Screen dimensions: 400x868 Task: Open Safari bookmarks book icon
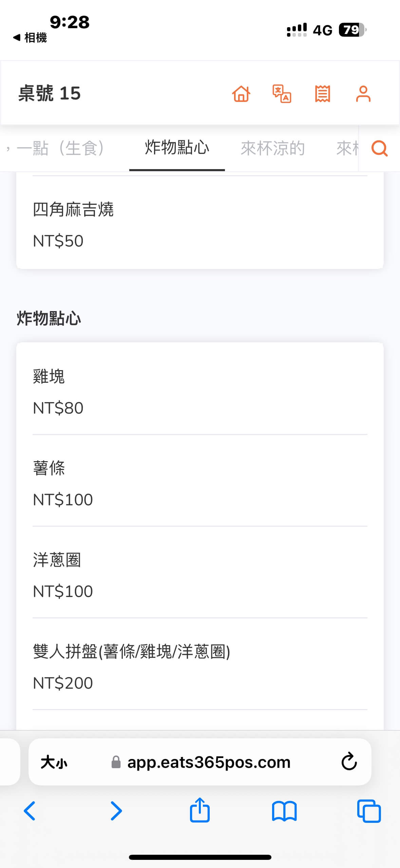pos(284,811)
